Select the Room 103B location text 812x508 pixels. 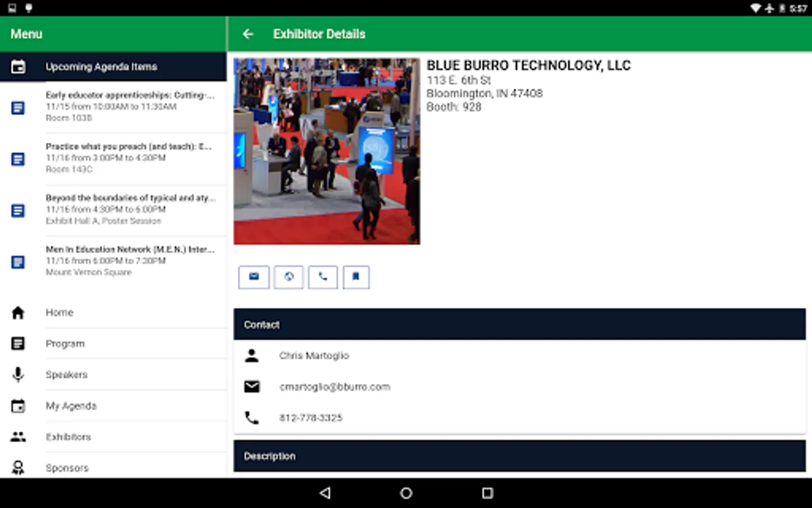(x=69, y=118)
